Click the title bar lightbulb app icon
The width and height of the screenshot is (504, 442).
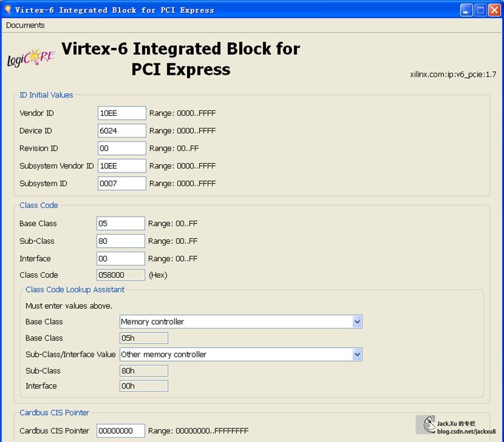pos(8,10)
